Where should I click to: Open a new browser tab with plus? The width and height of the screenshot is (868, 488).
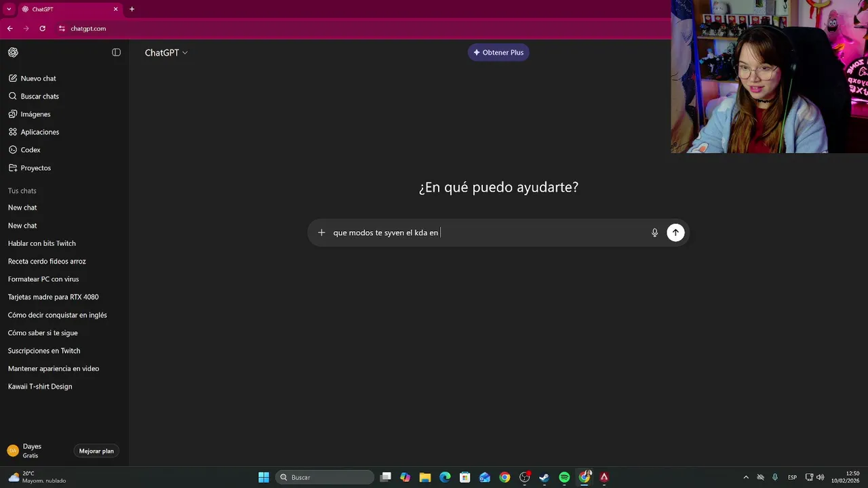pyautogui.click(x=132, y=9)
